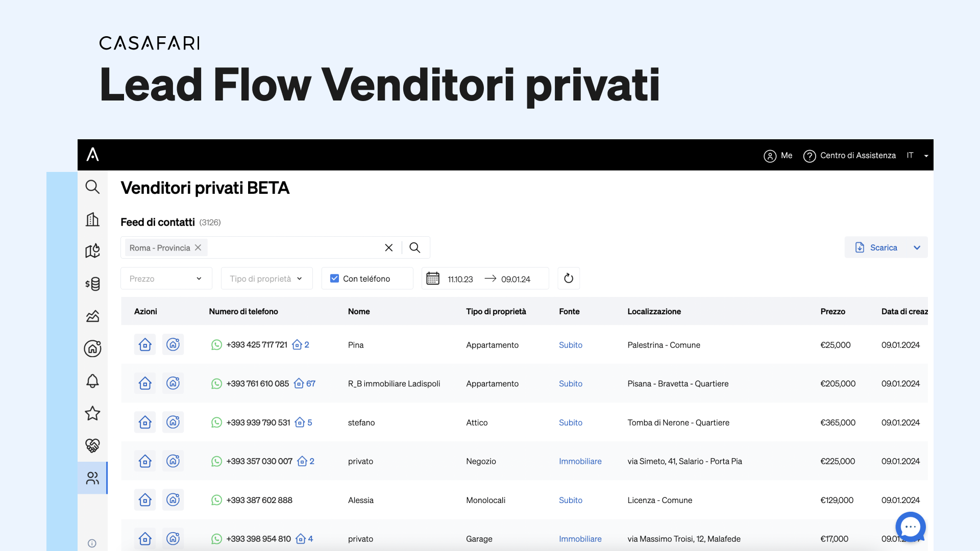This screenshot has width=980, height=551.
Task: Open the notifications bell icon
Action: 92,381
